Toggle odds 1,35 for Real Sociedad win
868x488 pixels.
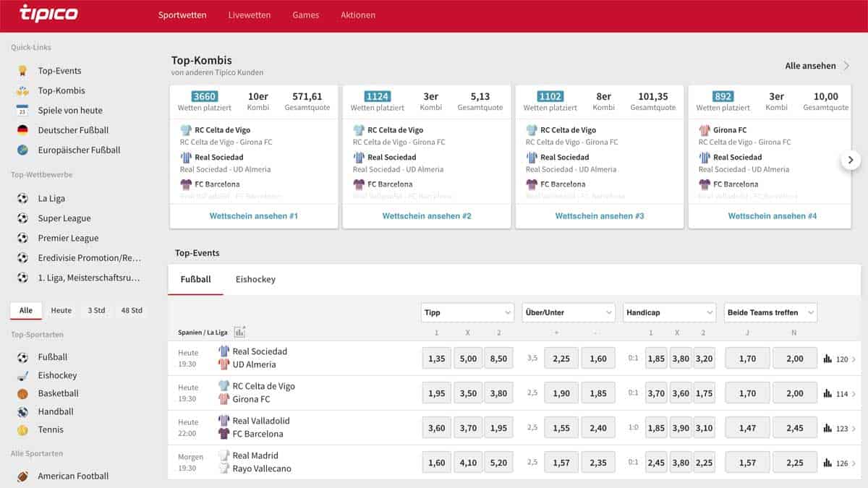(x=437, y=358)
